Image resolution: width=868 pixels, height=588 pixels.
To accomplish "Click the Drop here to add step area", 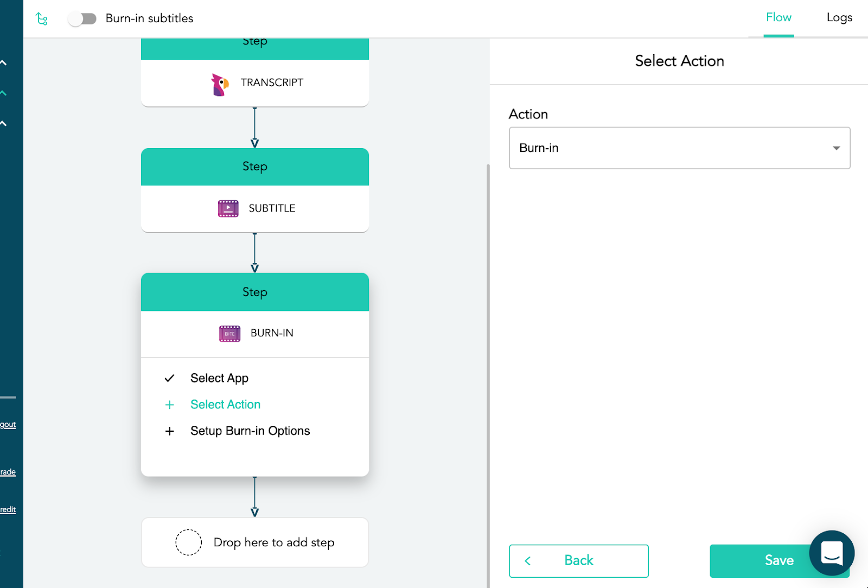I will pyautogui.click(x=255, y=542).
